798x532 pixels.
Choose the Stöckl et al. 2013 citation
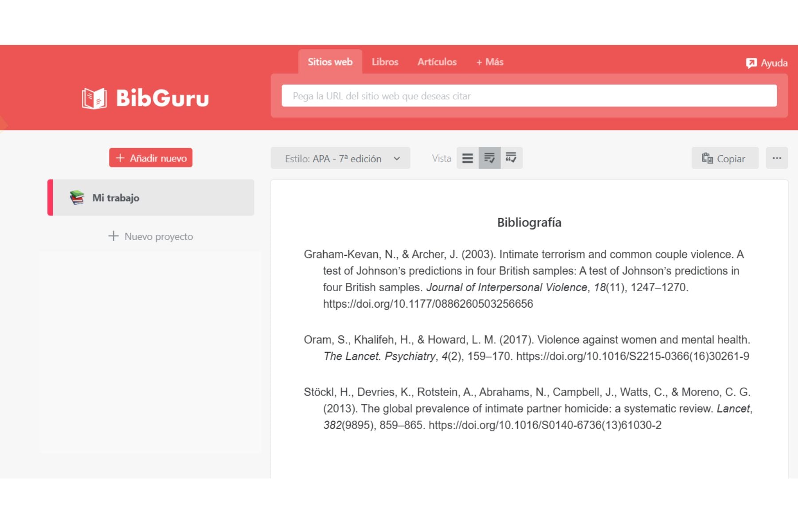click(528, 408)
